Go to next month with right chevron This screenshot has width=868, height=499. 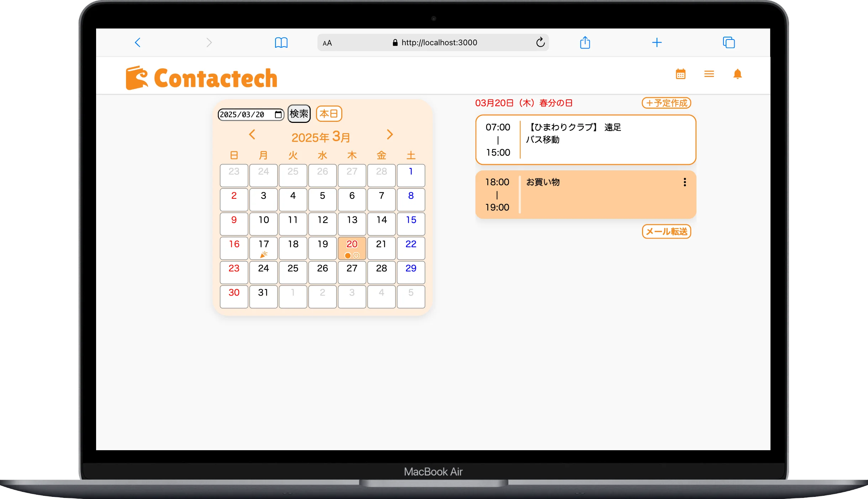point(390,135)
